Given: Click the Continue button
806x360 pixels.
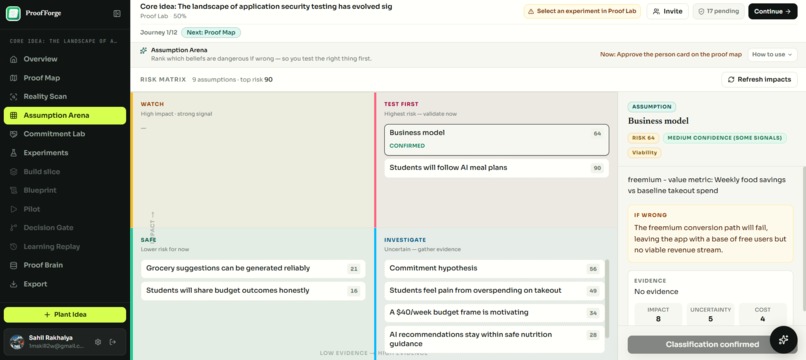Looking at the screenshot, I should pos(773,11).
